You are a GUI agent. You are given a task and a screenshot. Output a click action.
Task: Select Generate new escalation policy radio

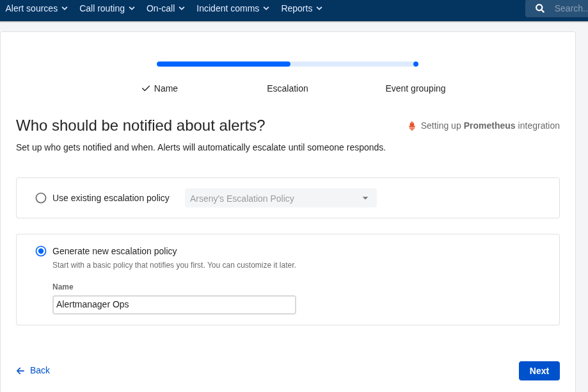41,251
